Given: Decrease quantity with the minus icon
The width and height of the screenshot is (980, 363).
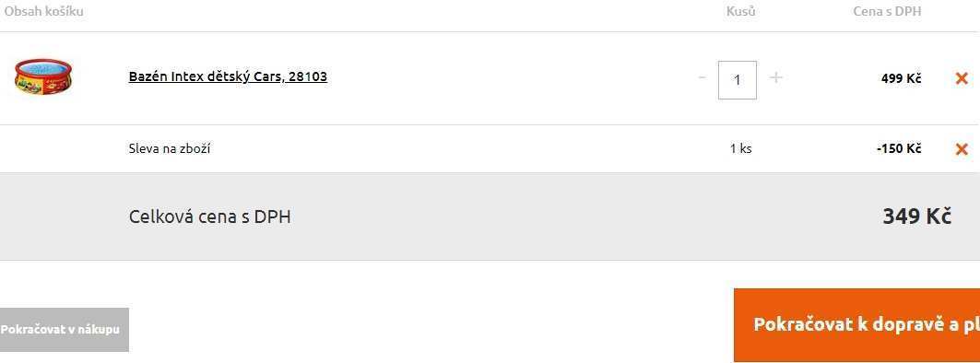Looking at the screenshot, I should [x=702, y=77].
